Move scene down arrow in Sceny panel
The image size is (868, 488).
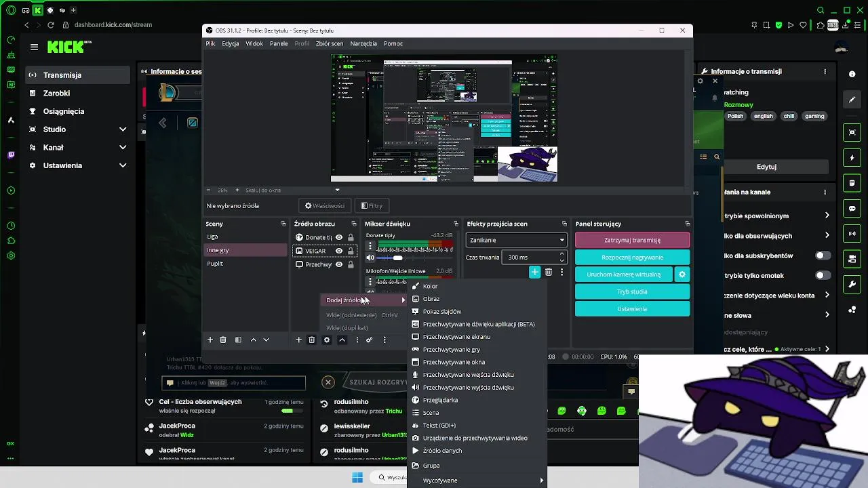click(x=266, y=340)
